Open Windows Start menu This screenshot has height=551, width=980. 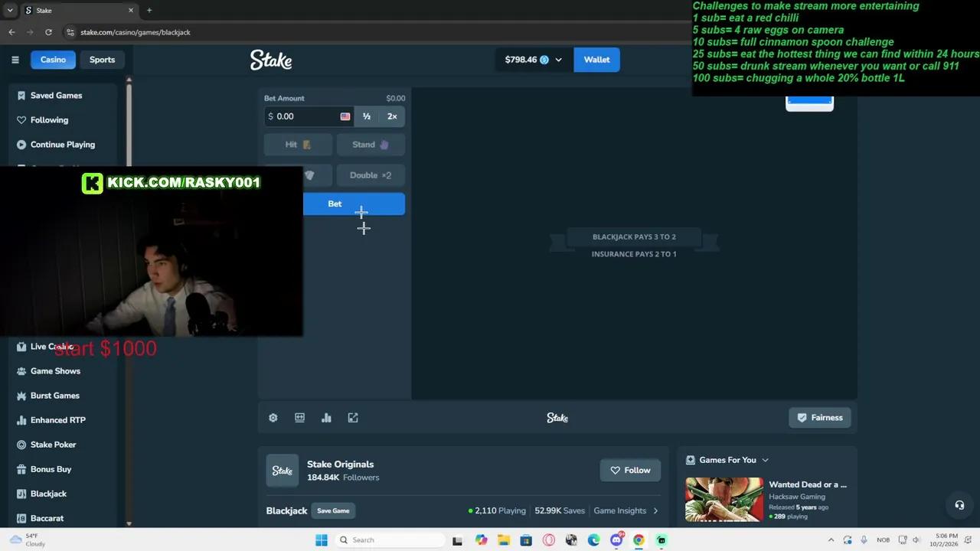coord(322,540)
